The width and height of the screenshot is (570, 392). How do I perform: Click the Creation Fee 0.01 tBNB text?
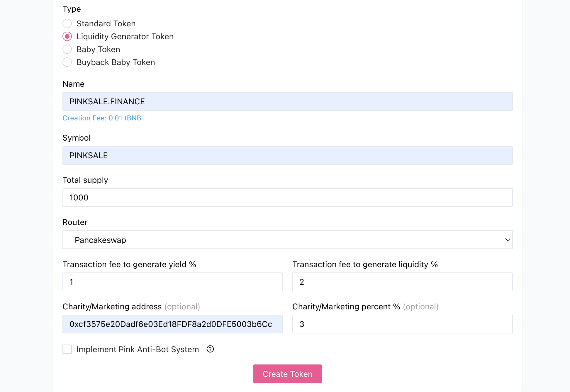pos(102,118)
